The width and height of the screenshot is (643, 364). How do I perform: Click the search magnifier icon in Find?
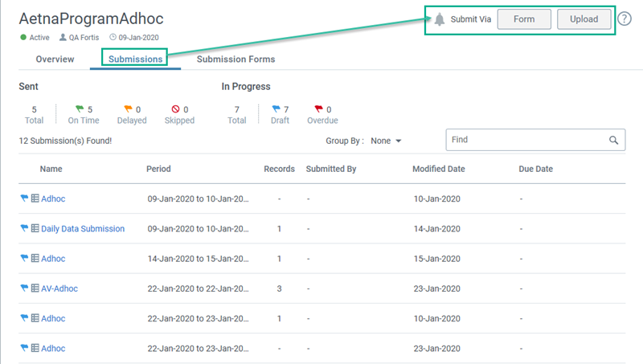[613, 140]
